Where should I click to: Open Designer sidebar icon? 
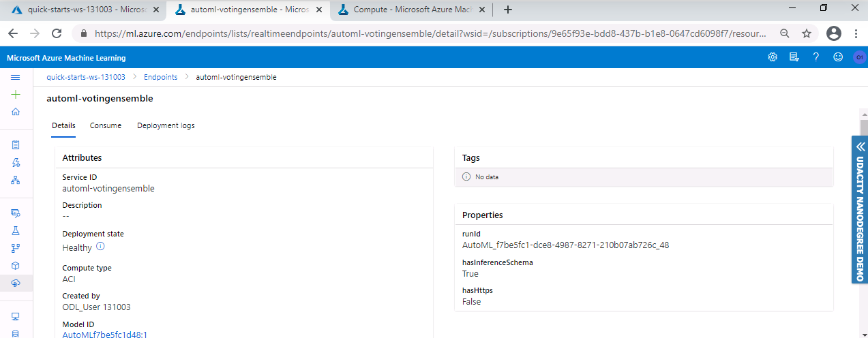[16, 180]
